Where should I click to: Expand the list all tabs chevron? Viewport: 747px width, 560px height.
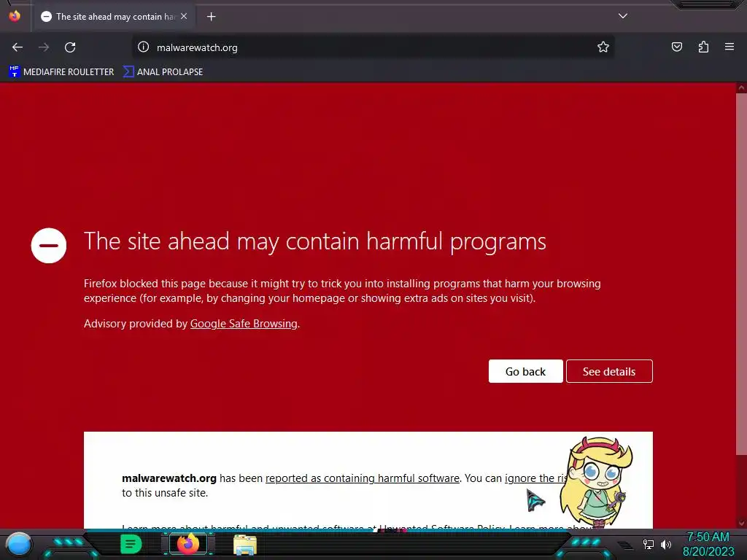[x=623, y=16]
